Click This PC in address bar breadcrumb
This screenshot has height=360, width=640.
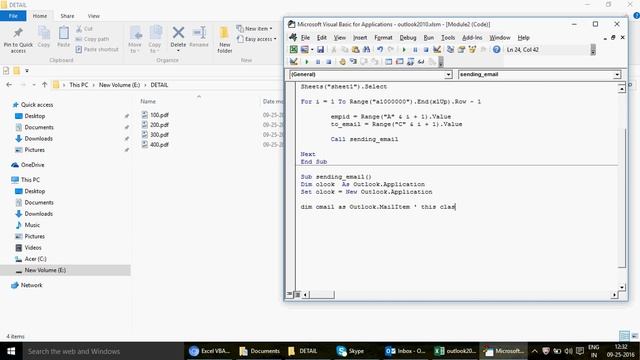[78, 85]
